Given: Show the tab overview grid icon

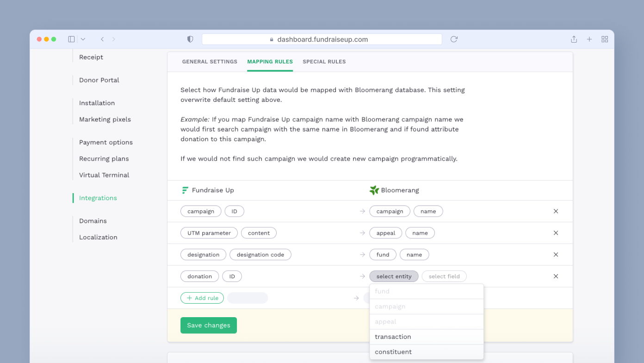Looking at the screenshot, I should [605, 39].
